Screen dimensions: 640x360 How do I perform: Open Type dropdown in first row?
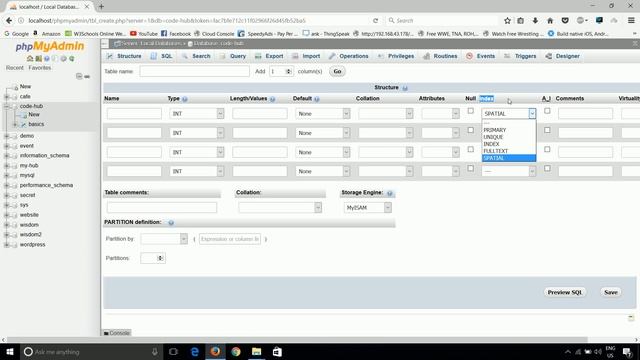pos(197,114)
